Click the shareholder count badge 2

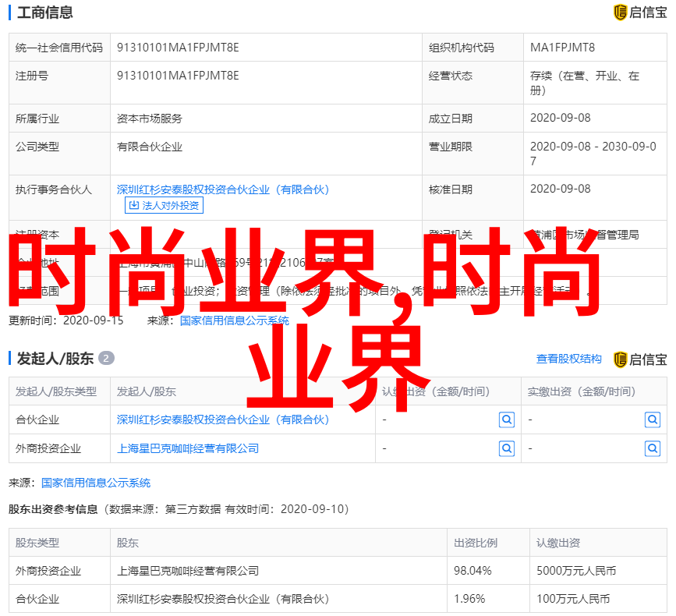coord(106,358)
